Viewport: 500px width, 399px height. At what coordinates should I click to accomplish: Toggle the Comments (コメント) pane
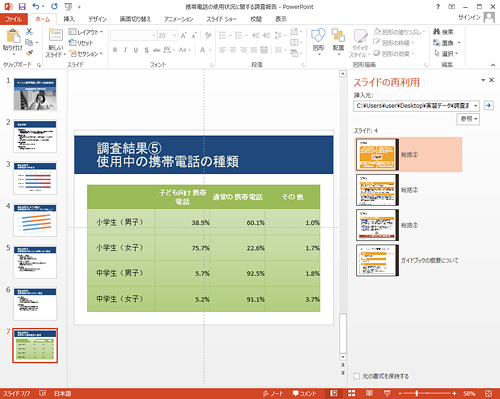click(304, 393)
